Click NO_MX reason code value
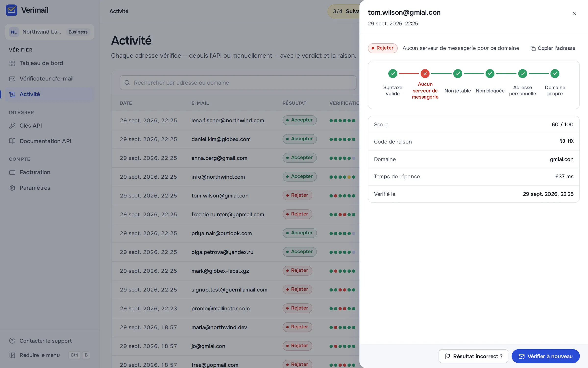 pyautogui.click(x=566, y=141)
